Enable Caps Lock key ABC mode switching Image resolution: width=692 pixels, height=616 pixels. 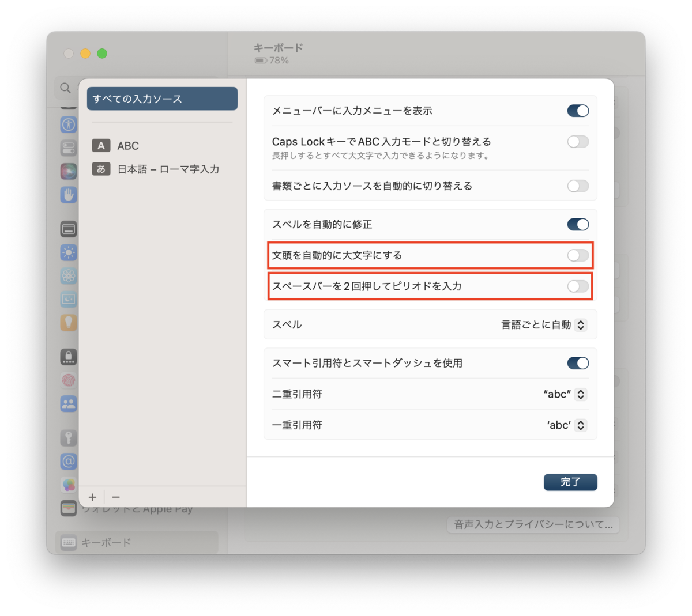point(578,142)
